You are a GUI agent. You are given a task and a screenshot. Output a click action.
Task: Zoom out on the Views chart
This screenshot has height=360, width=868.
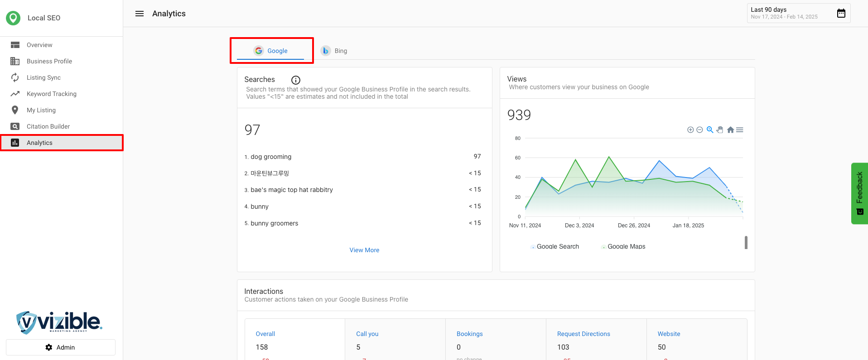[699, 130]
